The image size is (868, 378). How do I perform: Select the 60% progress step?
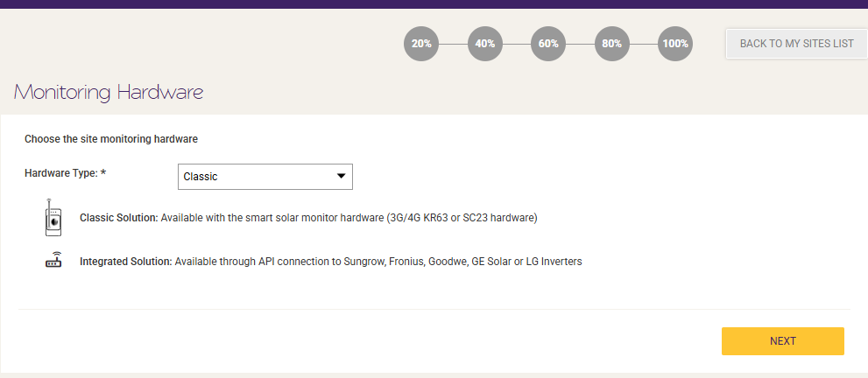[548, 43]
